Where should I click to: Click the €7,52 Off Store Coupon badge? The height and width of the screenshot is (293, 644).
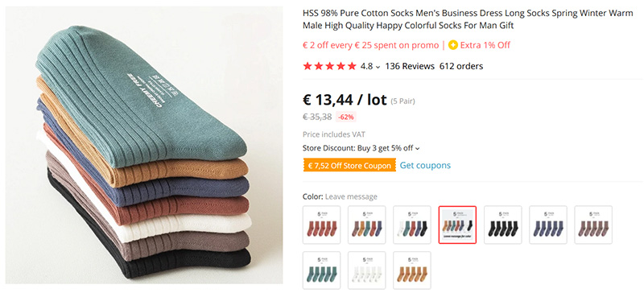tap(349, 166)
